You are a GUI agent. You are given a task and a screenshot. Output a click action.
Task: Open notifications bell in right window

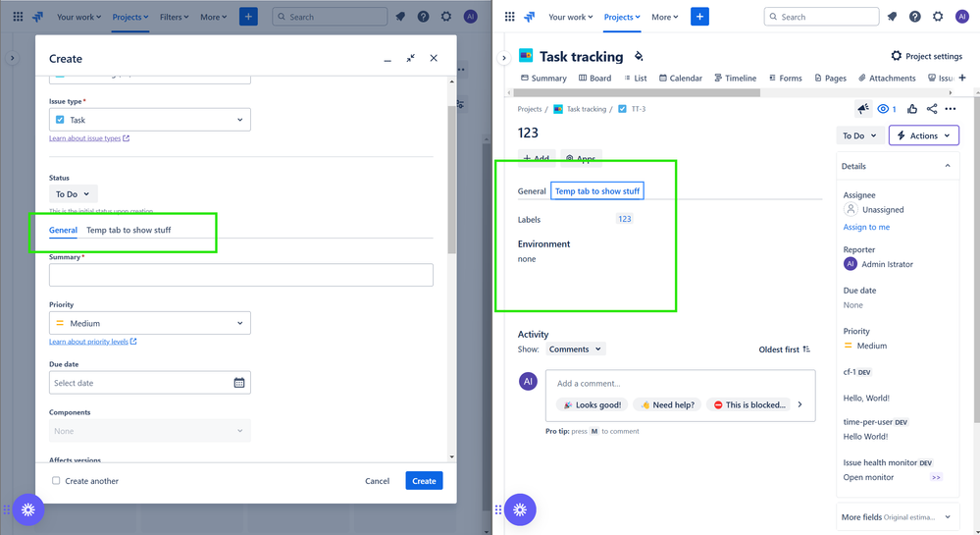(x=892, y=17)
